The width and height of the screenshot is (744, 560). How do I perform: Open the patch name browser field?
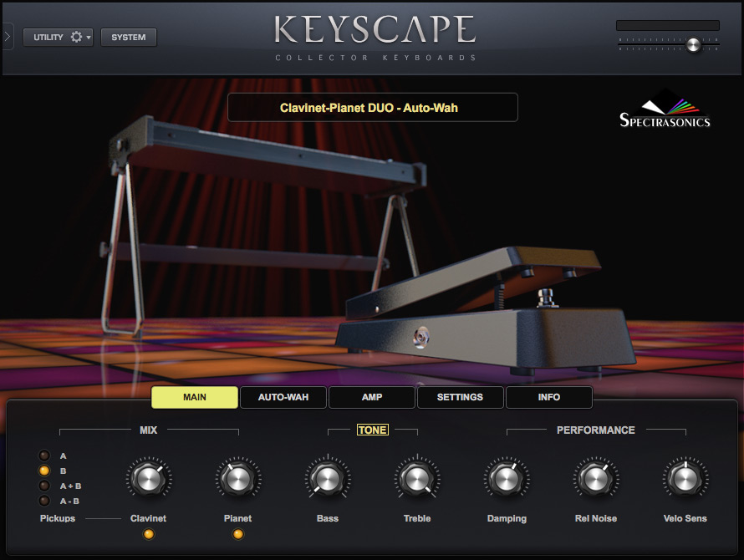[x=372, y=107]
